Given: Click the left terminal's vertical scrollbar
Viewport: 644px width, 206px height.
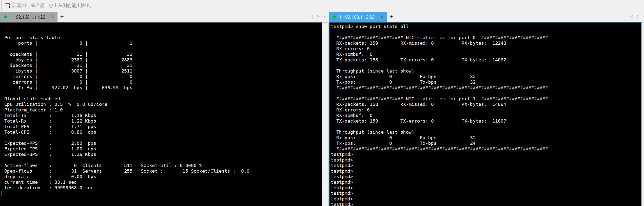Looking at the screenshot, I should tap(325, 114).
